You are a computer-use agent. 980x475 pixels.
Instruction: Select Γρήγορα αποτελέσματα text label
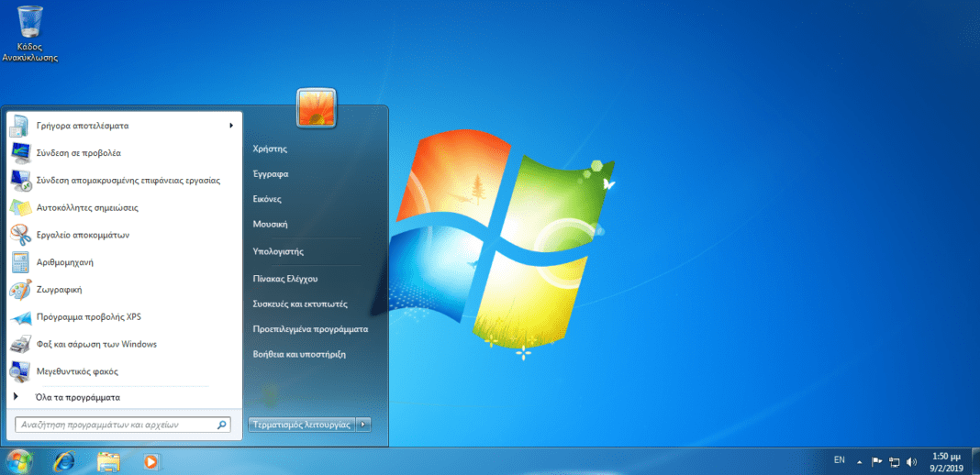pyautogui.click(x=83, y=126)
